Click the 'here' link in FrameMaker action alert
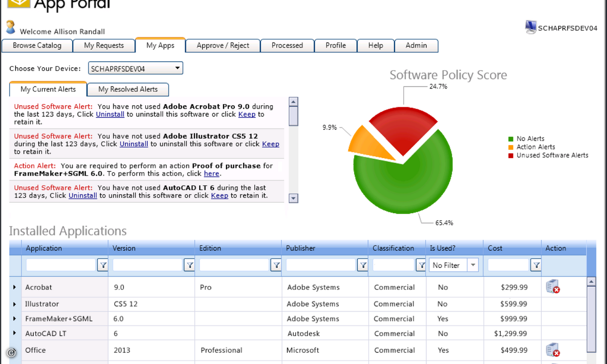607x364 pixels. pos(211,173)
